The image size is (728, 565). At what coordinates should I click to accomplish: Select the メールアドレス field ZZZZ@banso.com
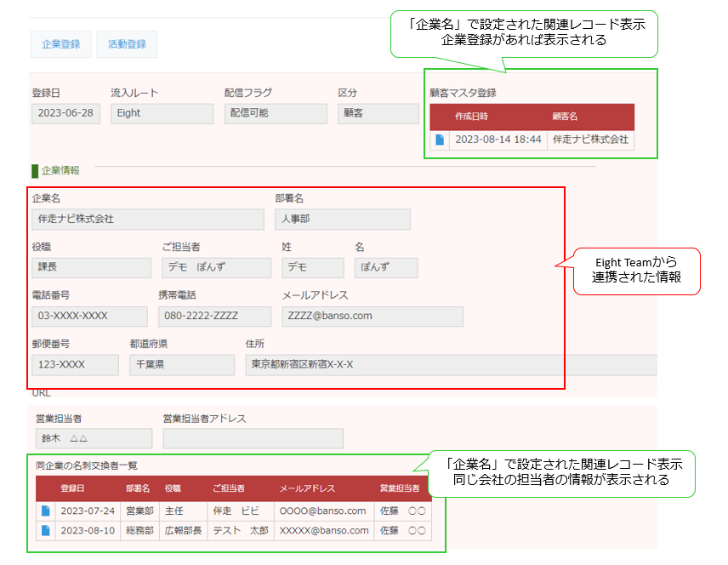point(373,317)
